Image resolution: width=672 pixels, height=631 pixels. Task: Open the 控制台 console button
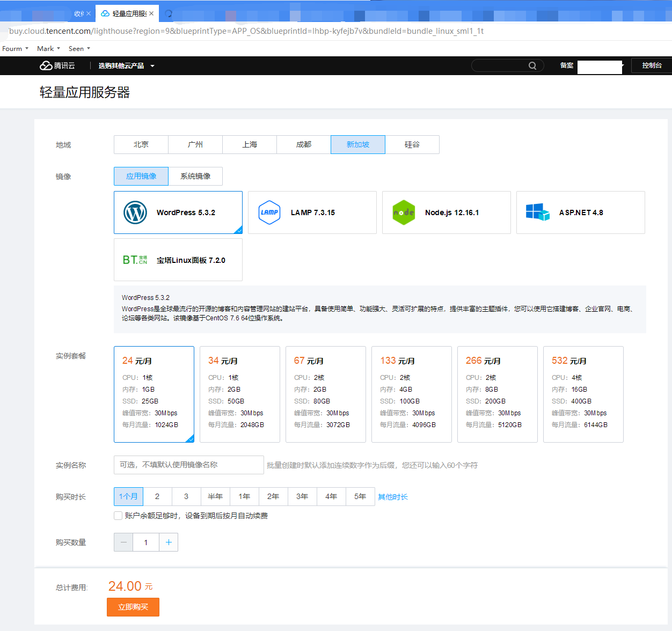652,65
